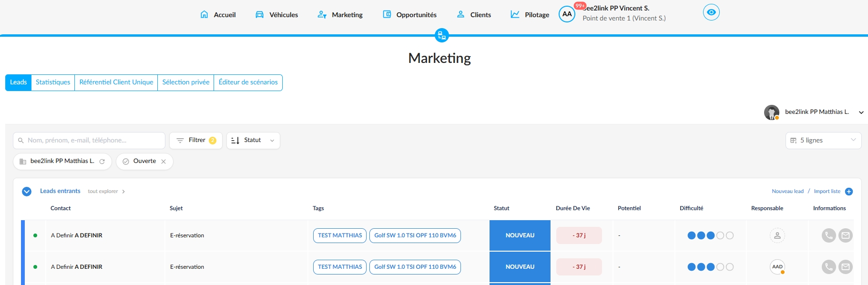This screenshot has width=868, height=285.
Task: Click the Sujet column header
Action: click(x=176, y=208)
